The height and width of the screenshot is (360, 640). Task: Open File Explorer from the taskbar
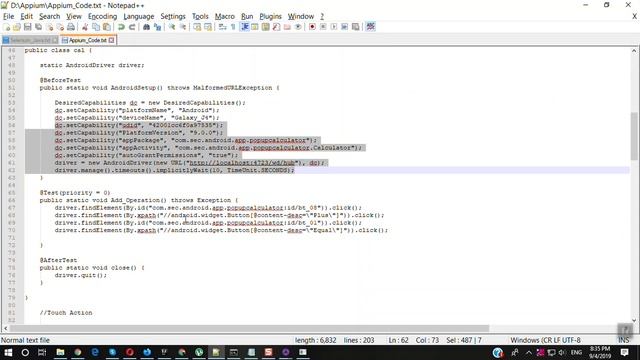pos(60,352)
